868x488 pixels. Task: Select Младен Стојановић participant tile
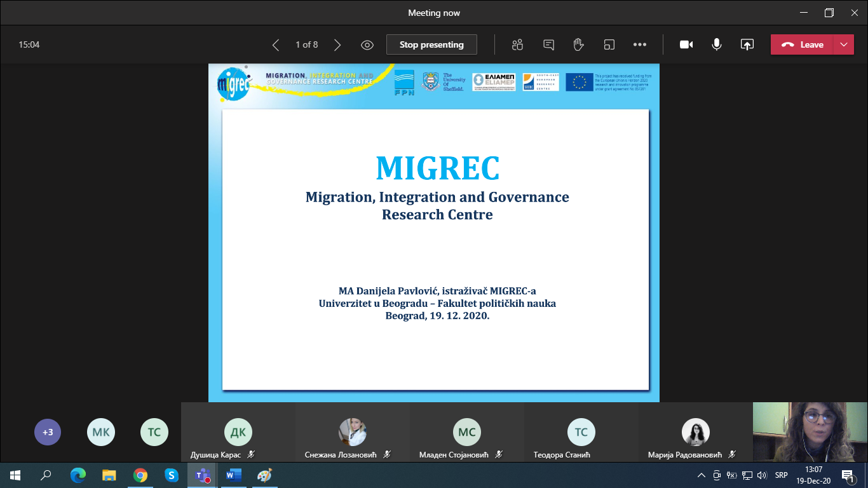(x=467, y=433)
